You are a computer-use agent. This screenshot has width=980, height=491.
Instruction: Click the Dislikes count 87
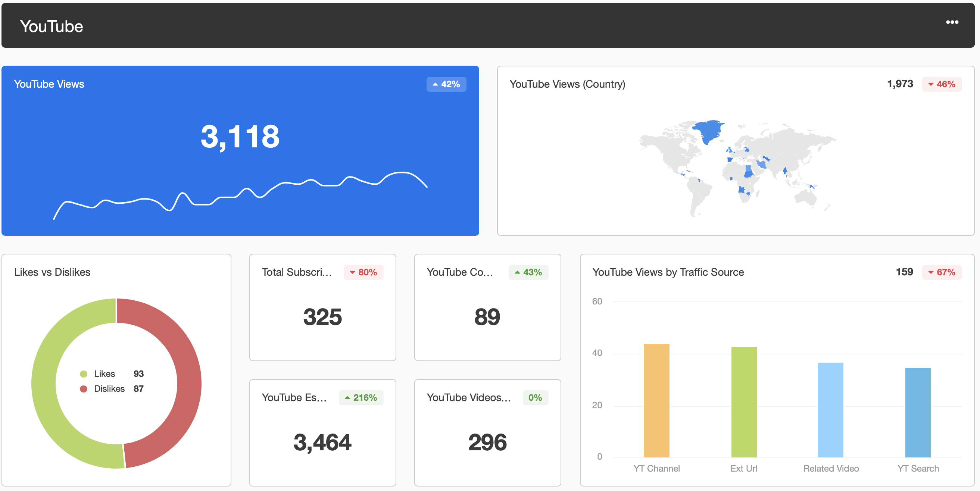click(x=138, y=389)
